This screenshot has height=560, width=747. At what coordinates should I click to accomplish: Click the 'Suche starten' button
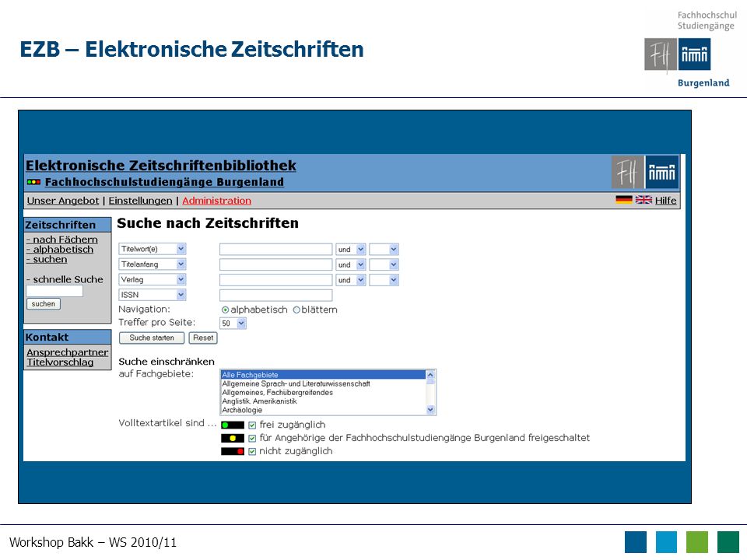pos(152,338)
